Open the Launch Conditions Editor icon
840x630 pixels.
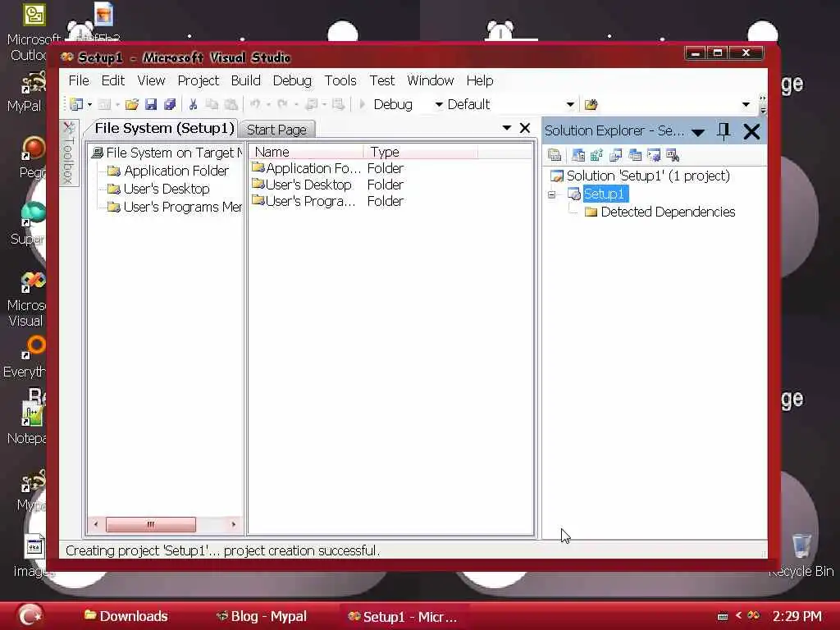point(673,155)
